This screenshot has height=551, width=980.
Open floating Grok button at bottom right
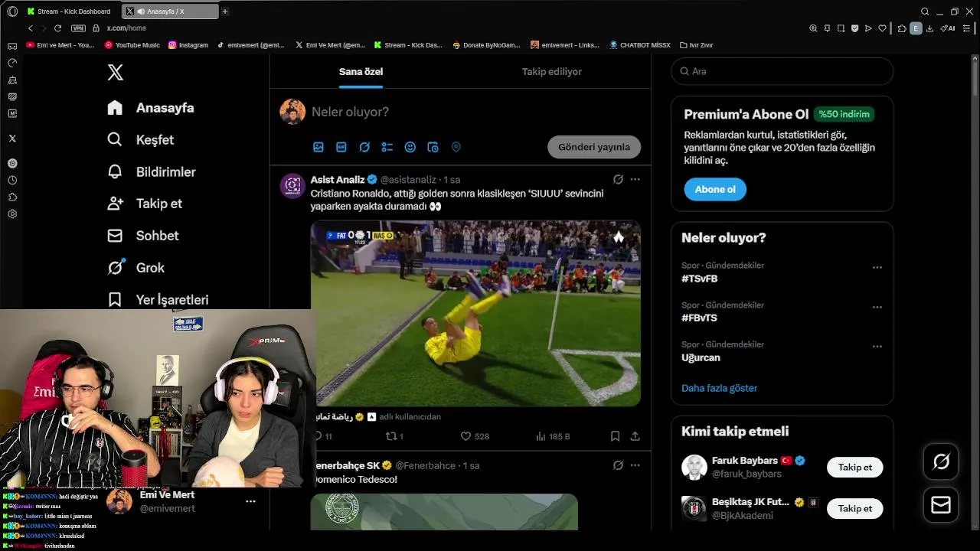pos(941,461)
